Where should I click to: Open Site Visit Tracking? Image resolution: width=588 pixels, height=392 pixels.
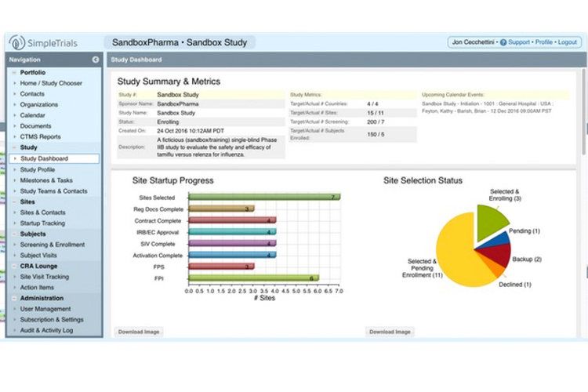45,277
